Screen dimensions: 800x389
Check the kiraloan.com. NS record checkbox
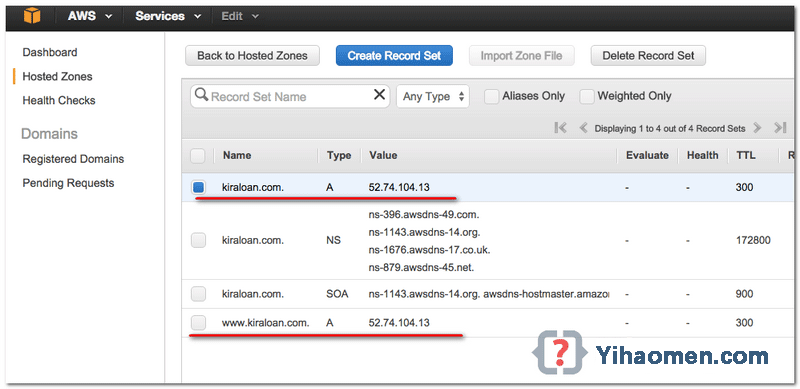(x=198, y=240)
